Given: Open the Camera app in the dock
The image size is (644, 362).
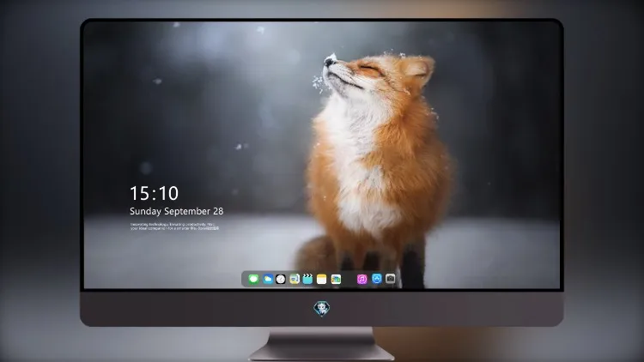Looking at the screenshot, I should pyautogui.click(x=390, y=279).
